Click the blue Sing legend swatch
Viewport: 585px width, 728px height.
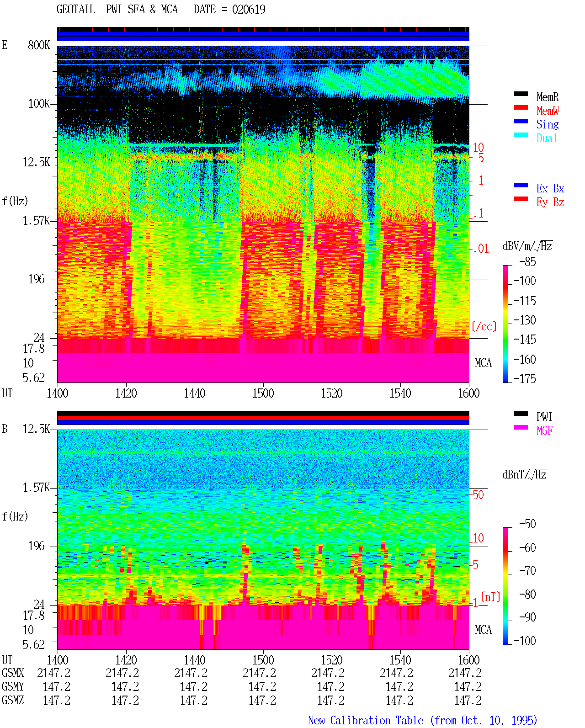click(x=521, y=122)
